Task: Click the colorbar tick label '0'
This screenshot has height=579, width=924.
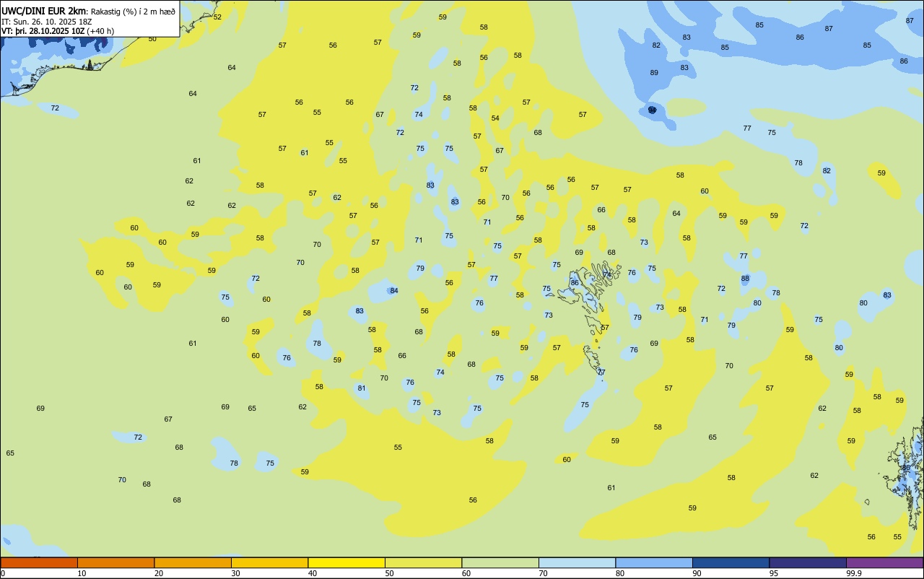Action: click(3, 574)
